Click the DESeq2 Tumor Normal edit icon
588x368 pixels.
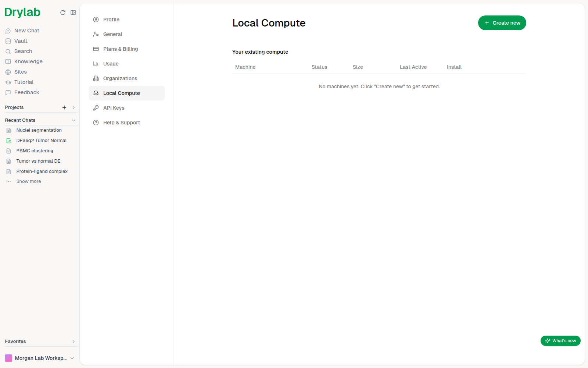coord(9,141)
